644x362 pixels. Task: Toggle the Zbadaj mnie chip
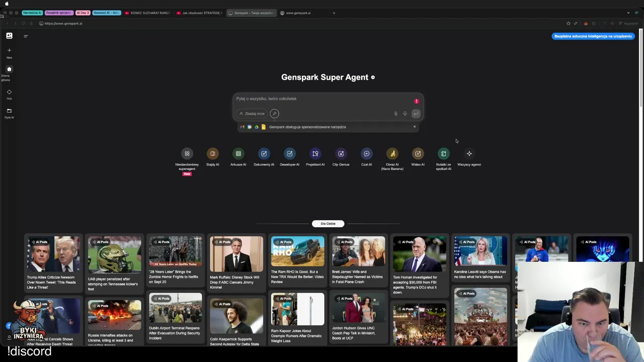252,114
